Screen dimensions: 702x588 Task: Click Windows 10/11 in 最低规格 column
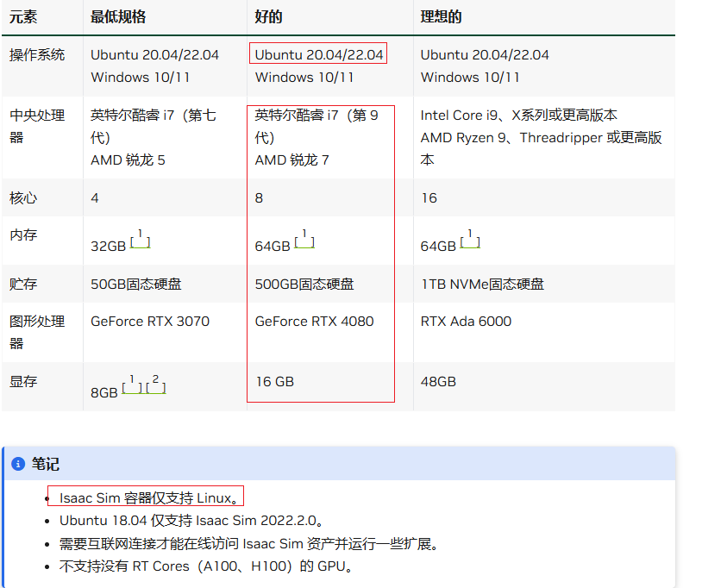pos(140,77)
